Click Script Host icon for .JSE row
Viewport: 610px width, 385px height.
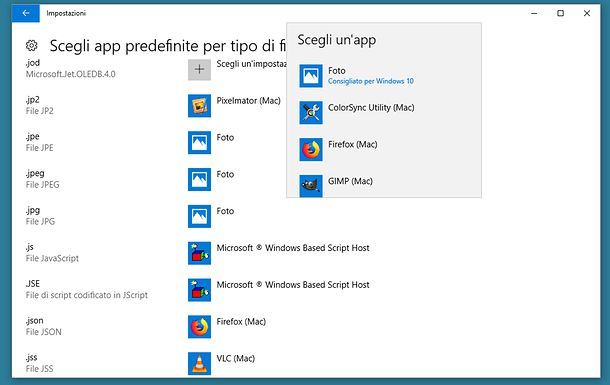pos(199,290)
